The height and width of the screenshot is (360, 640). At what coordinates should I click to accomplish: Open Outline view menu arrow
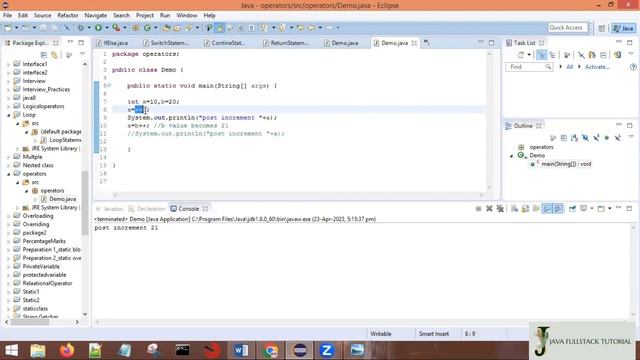coord(631,137)
